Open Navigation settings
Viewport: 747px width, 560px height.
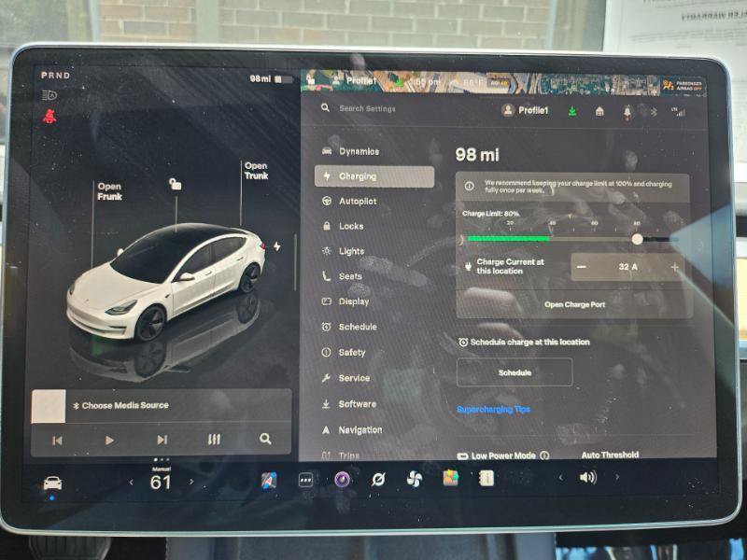(352, 430)
